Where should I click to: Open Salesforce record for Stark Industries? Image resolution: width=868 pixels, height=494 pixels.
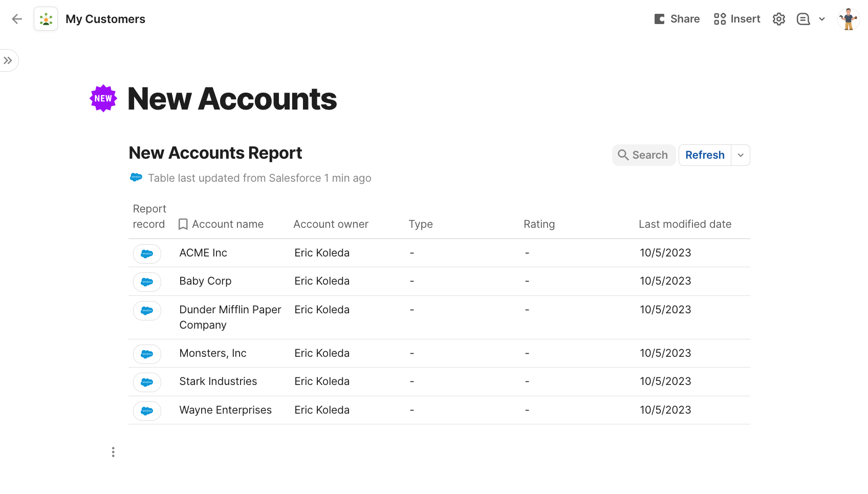click(x=147, y=382)
